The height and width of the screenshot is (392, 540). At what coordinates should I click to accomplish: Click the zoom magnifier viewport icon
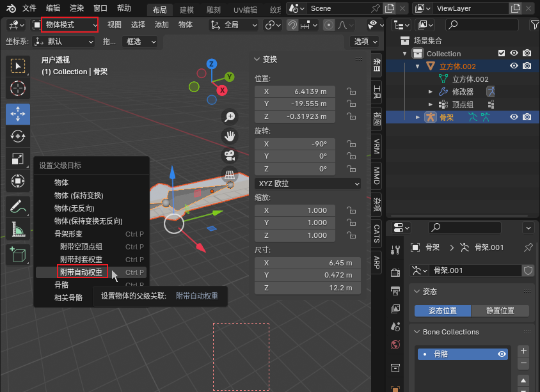(x=229, y=116)
